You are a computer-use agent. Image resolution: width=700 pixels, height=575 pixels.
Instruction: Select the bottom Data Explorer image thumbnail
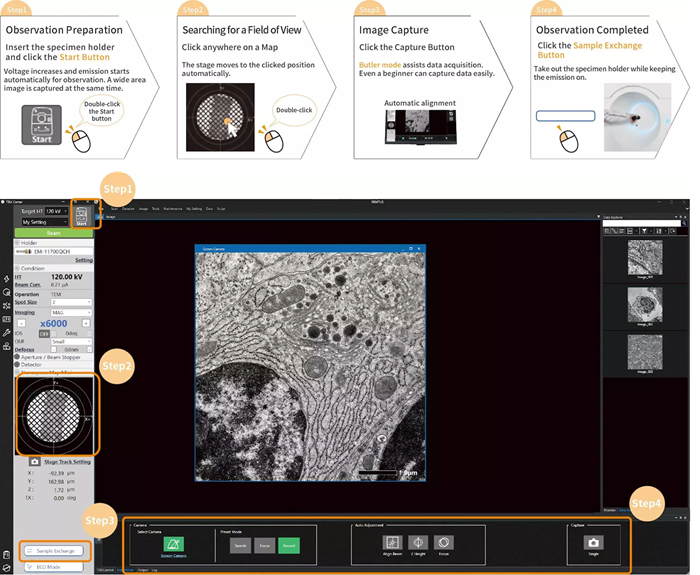[645, 352]
